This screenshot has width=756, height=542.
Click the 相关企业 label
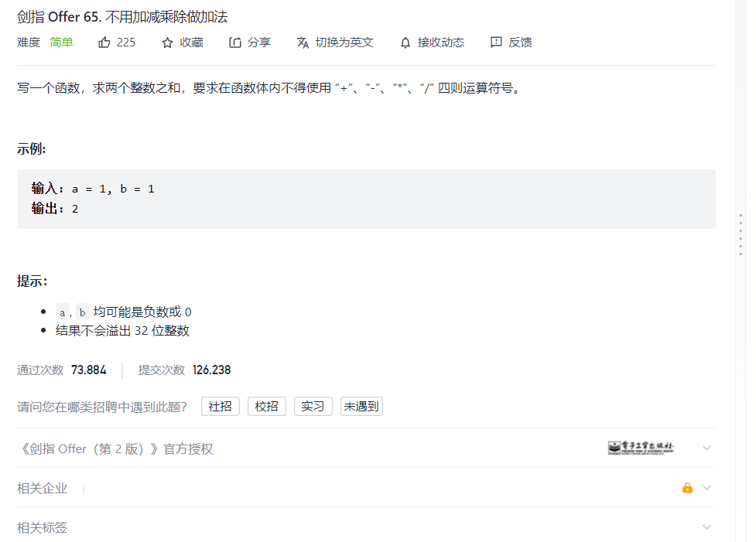(42, 489)
